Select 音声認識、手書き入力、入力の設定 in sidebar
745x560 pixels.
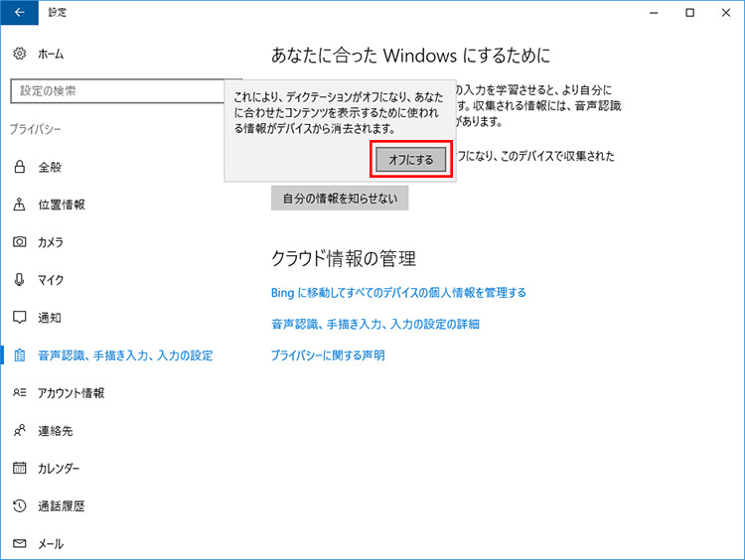coord(125,355)
